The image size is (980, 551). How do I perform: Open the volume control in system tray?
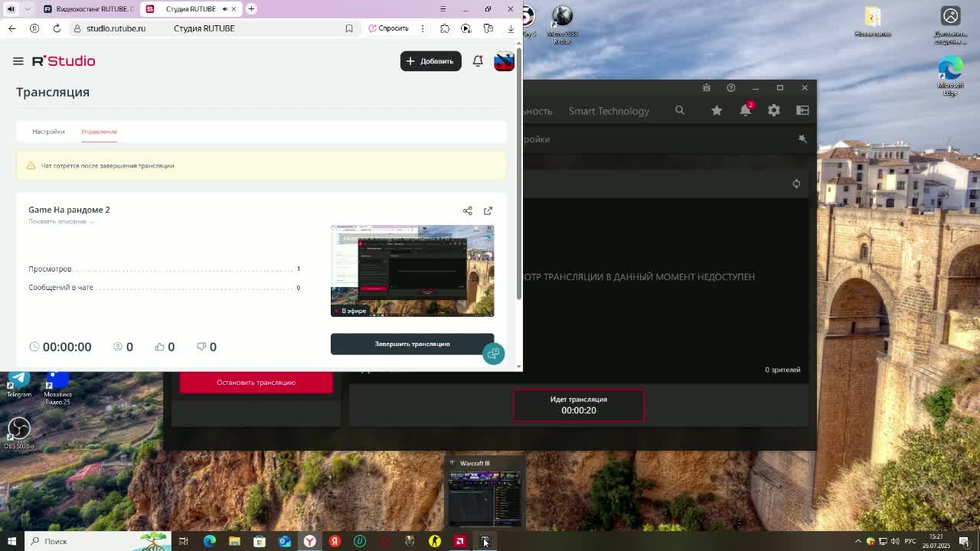point(895,541)
